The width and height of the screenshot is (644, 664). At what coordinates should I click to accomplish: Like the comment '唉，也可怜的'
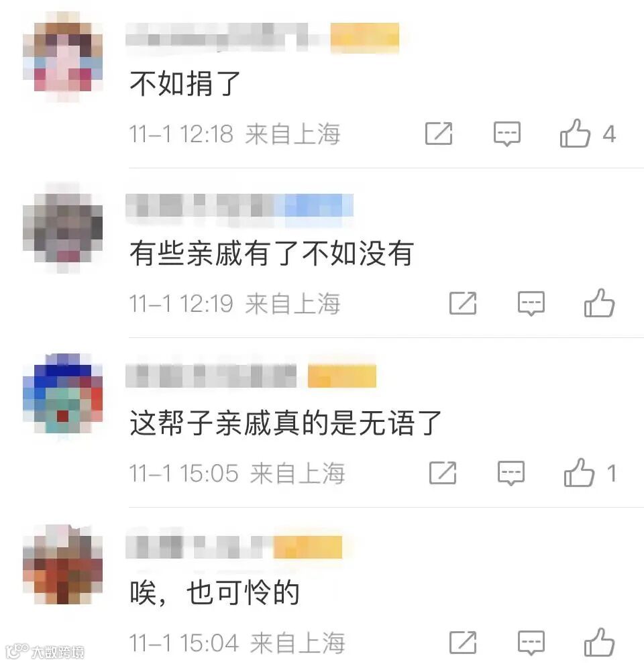click(599, 642)
